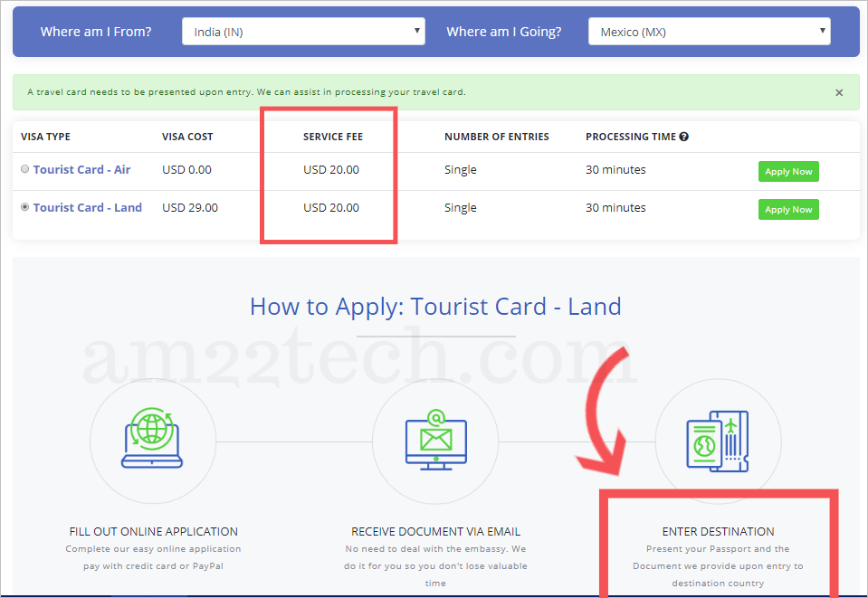Viewport: 868px width, 598px height.
Task: Click the processing time help question icon
Action: pyautogui.click(x=684, y=137)
